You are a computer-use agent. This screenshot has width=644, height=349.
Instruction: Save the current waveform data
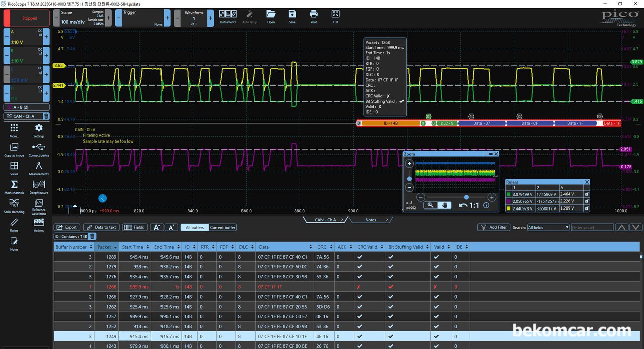pyautogui.click(x=292, y=17)
